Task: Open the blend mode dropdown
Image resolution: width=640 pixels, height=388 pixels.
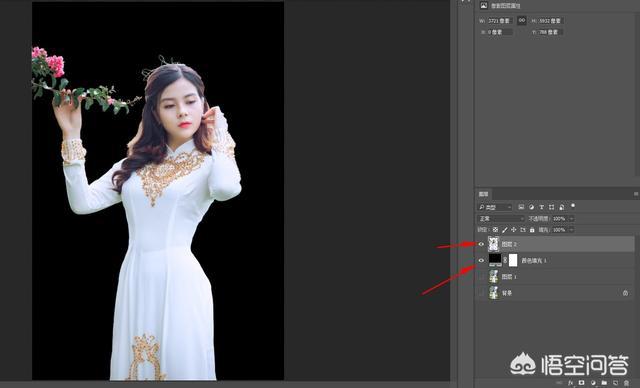Action: click(501, 219)
